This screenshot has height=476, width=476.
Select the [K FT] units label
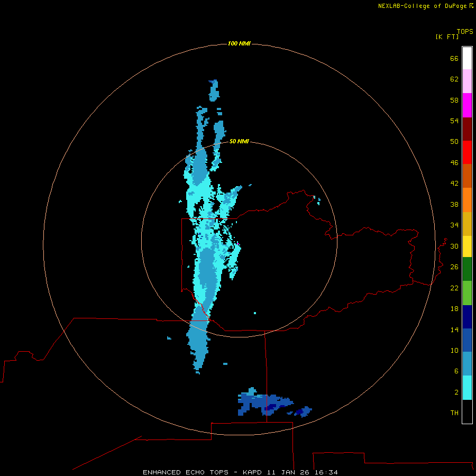(447, 36)
